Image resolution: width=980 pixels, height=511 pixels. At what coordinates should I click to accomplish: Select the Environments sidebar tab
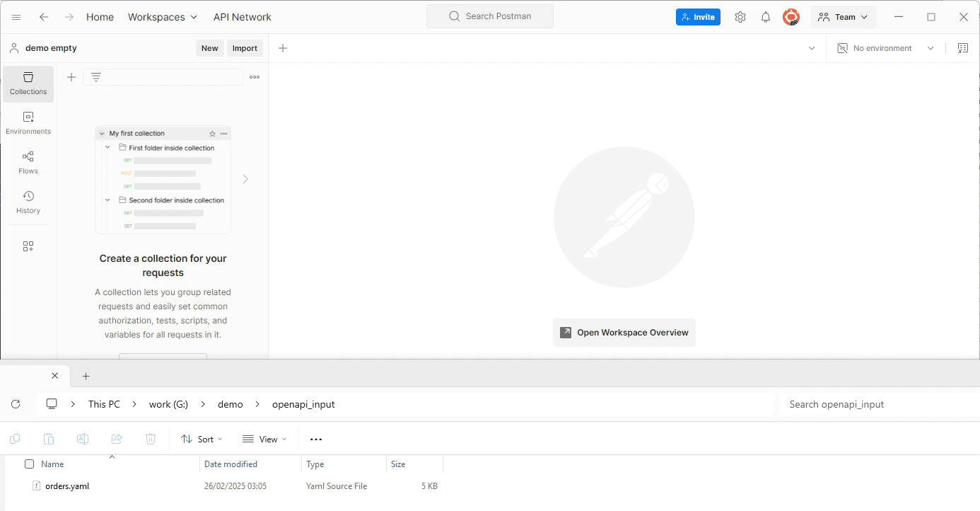pos(28,123)
